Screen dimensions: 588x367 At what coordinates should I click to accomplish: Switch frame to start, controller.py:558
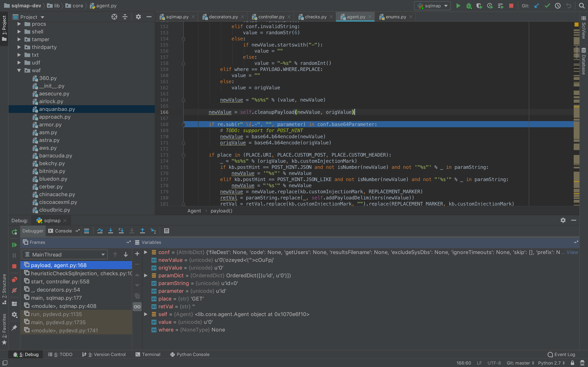pos(60,281)
